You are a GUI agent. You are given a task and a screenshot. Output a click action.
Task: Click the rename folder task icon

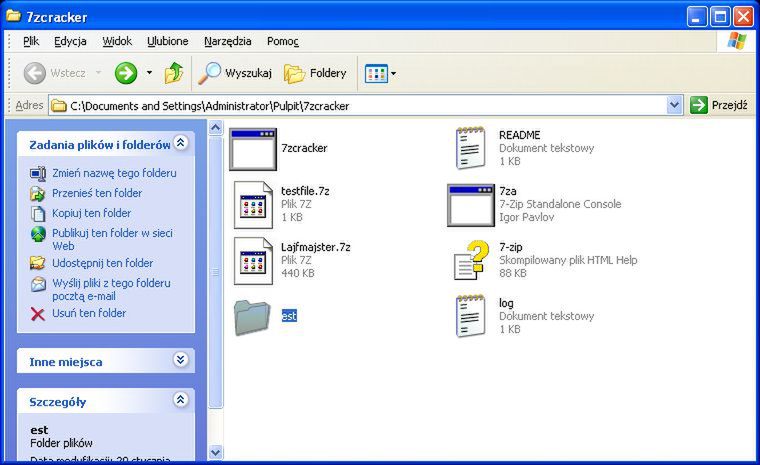point(38,173)
